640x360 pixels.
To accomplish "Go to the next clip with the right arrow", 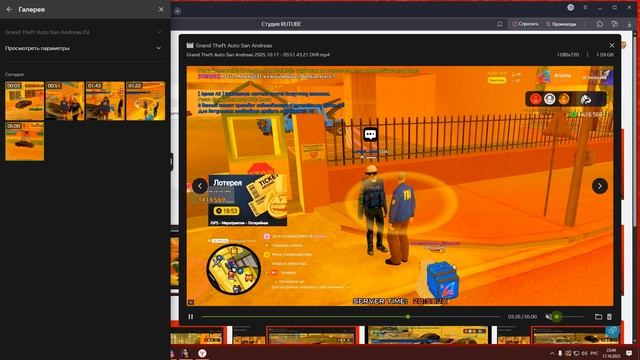I will [600, 186].
